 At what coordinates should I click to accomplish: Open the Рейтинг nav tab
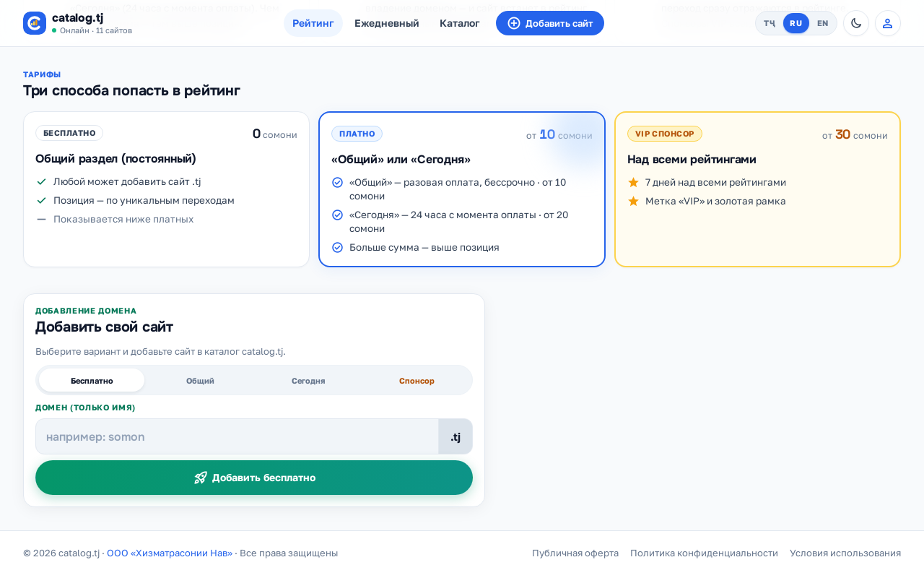tap(313, 23)
